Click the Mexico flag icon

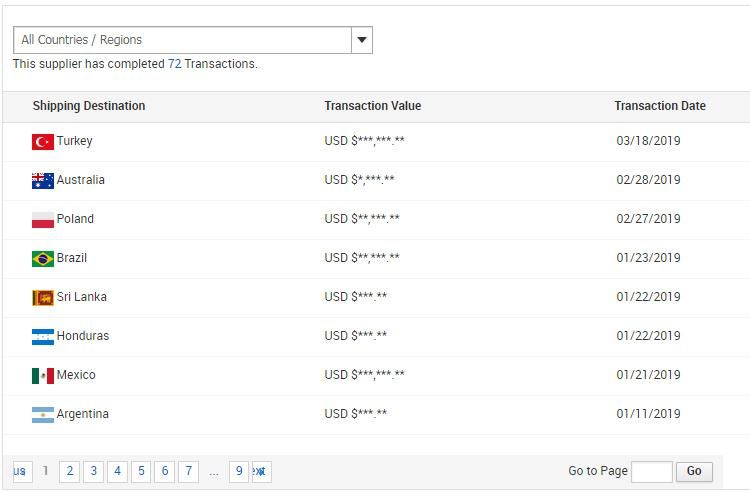click(43, 376)
